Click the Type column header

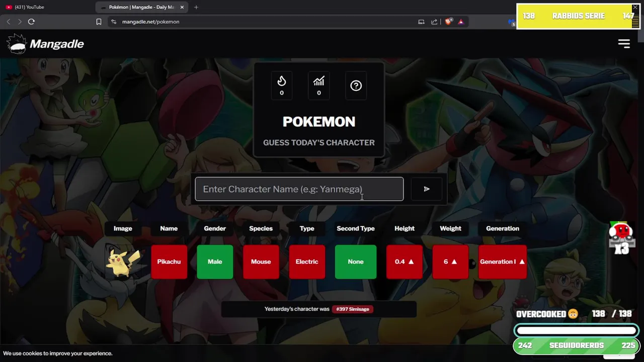click(x=307, y=228)
